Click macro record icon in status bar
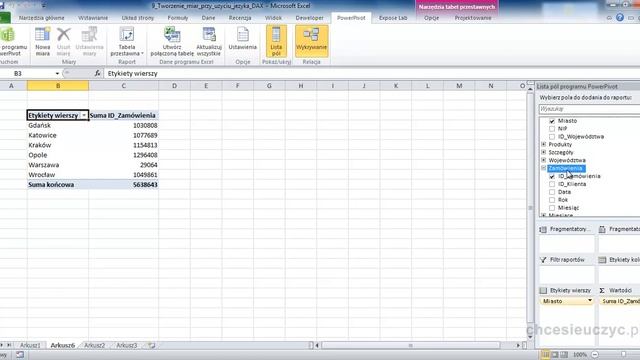Image resolution: width=640 pixels, height=360 pixels. point(20,355)
